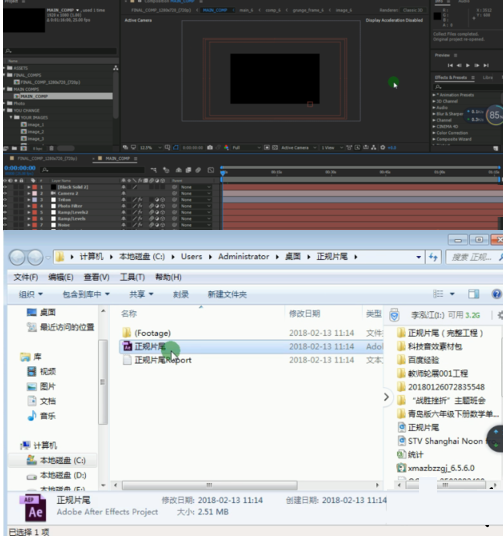Toggle the effects fx switch on the Teton layer
The height and width of the screenshot is (540, 503).
140,200
